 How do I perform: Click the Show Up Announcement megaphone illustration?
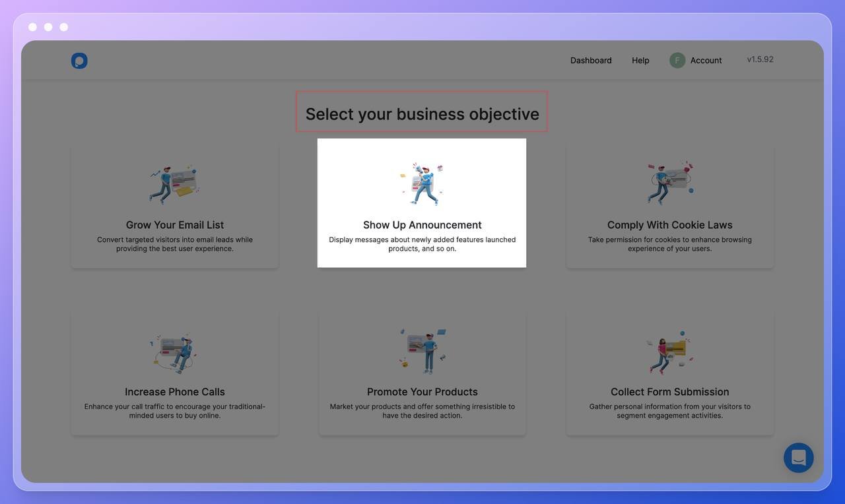click(422, 184)
